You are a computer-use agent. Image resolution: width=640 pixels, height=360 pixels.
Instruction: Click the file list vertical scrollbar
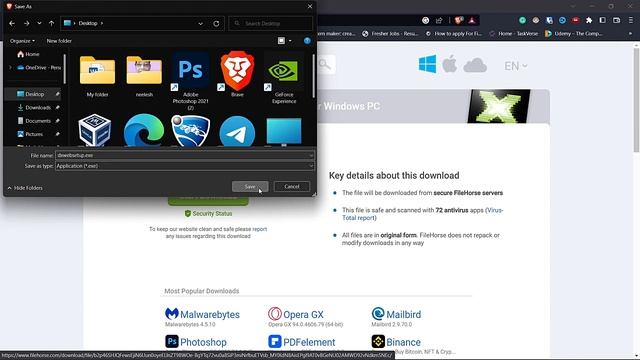click(x=313, y=76)
